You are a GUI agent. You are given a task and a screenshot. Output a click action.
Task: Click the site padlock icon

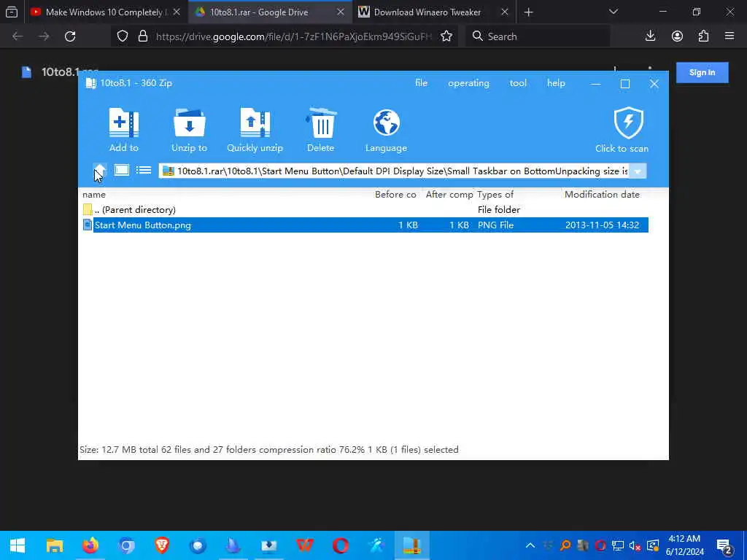(x=142, y=36)
